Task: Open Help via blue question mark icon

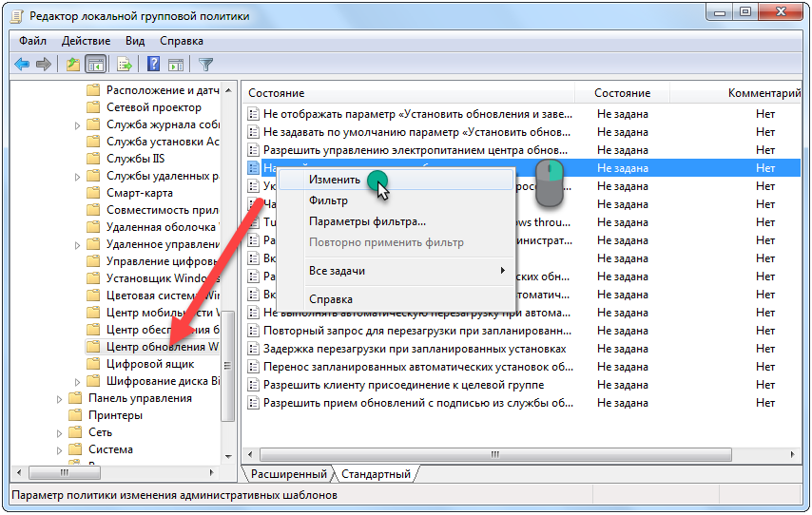Action: [153, 65]
